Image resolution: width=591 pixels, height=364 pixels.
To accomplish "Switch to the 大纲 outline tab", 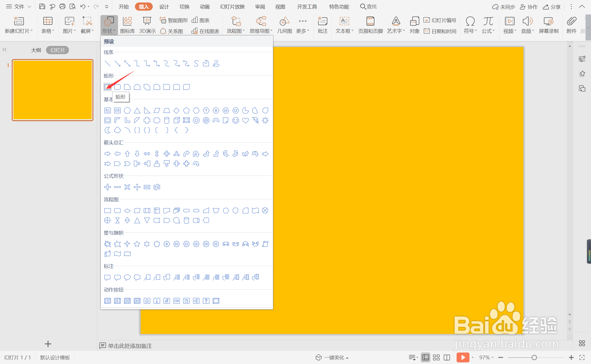I will [36, 50].
